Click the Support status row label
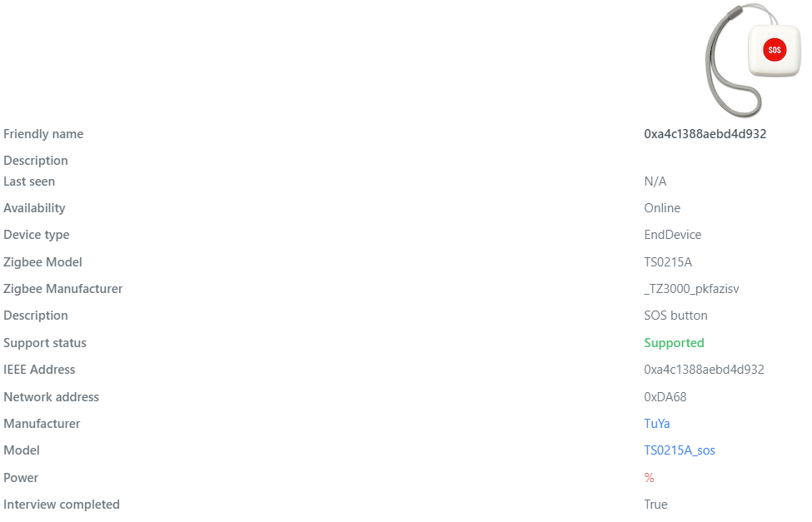812x522 pixels. [45, 342]
